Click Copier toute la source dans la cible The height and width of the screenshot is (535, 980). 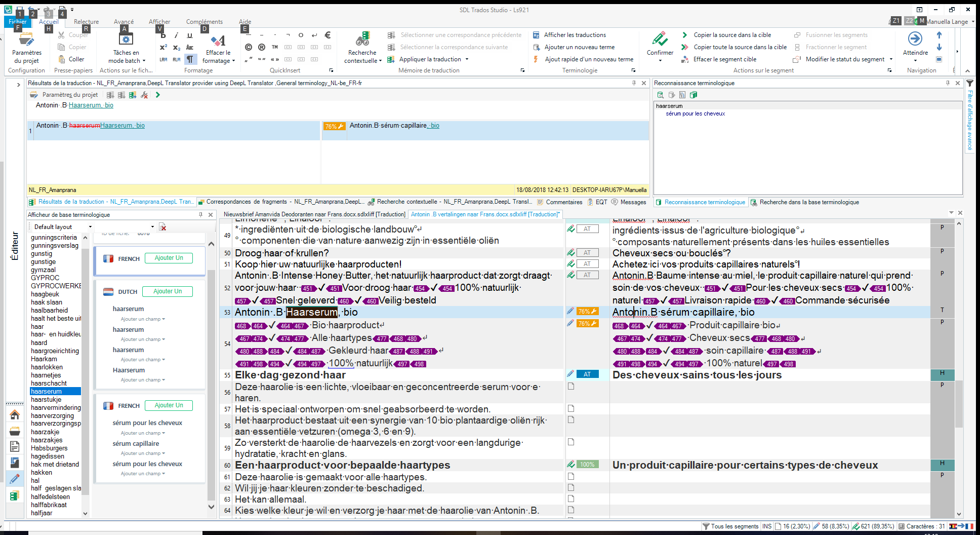[x=734, y=47]
